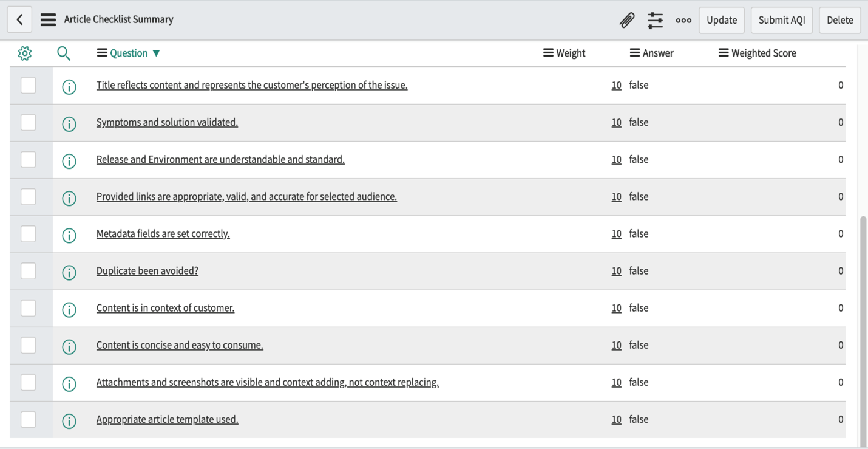Sort by the Question column header

(129, 53)
